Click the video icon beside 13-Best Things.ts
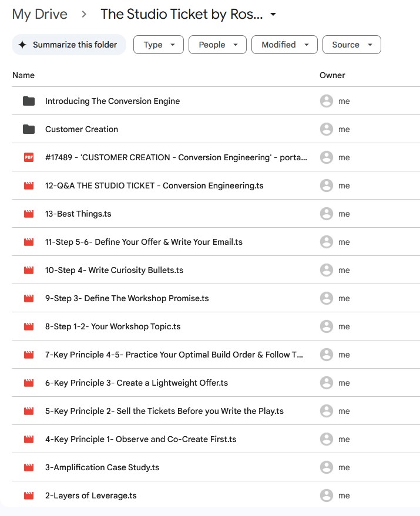This screenshot has height=516, width=420. [x=29, y=214]
